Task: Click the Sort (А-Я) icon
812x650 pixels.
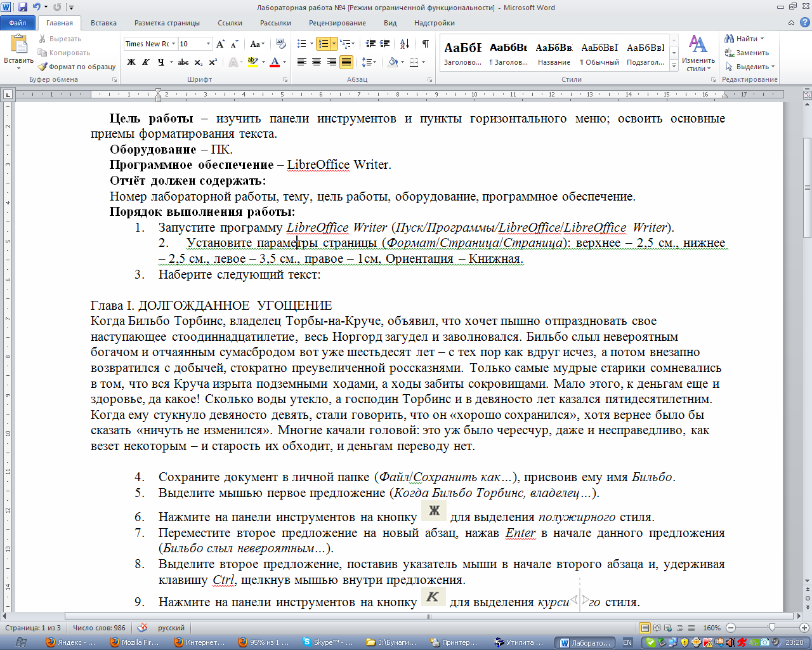Action: [x=405, y=44]
